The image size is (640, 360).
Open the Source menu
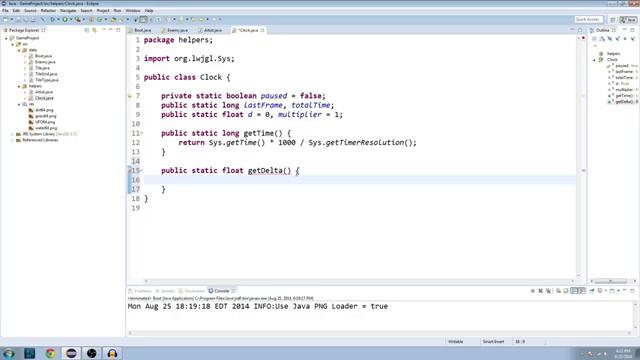tap(30, 11)
